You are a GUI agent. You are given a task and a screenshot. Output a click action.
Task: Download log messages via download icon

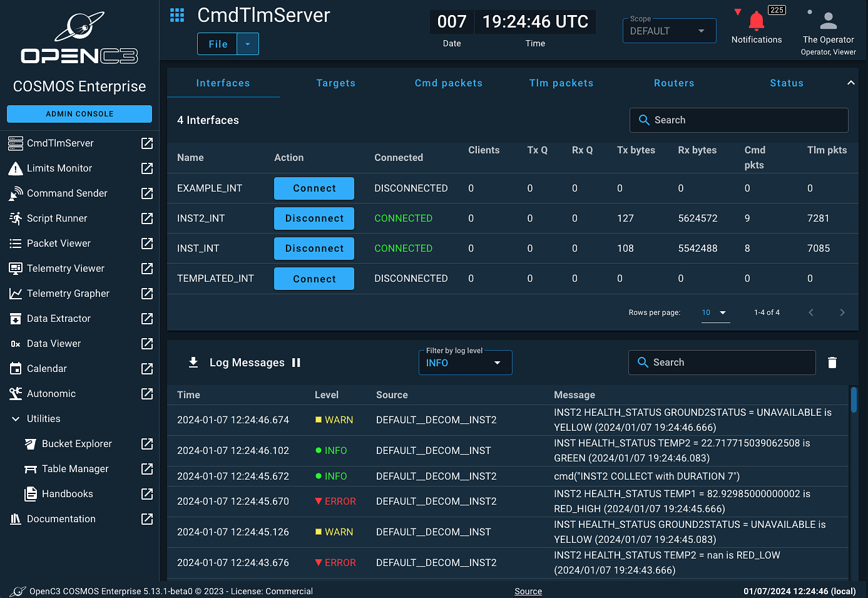193,363
